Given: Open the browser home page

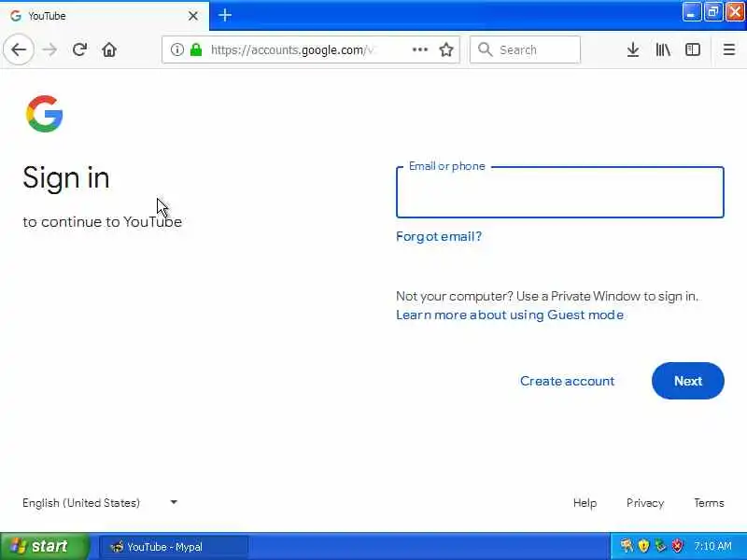Looking at the screenshot, I should pyautogui.click(x=109, y=49).
